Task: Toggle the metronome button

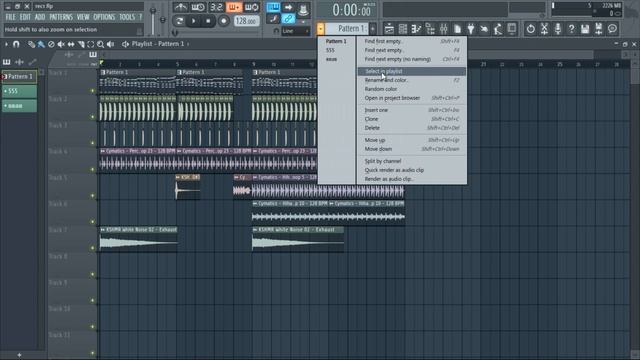Action: pos(180,7)
